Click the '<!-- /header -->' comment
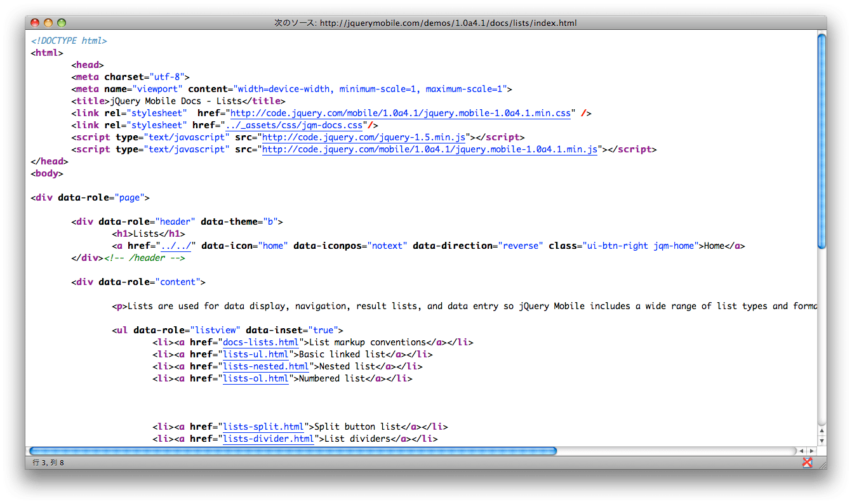Screen dimensions: 852x504 145,258
